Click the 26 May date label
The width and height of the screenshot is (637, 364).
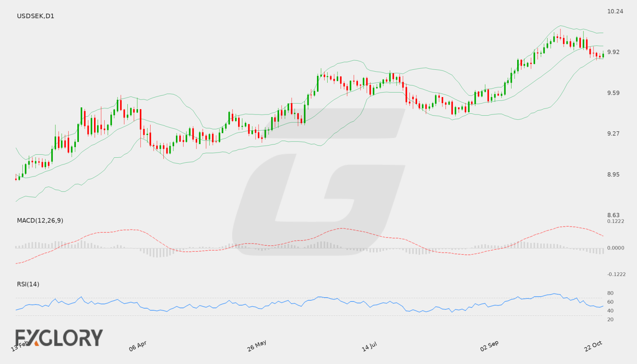pos(257,346)
